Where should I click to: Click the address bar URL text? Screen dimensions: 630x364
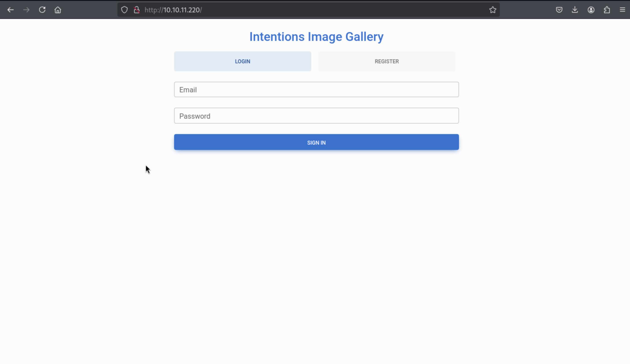pyautogui.click(x=173, y=10)
